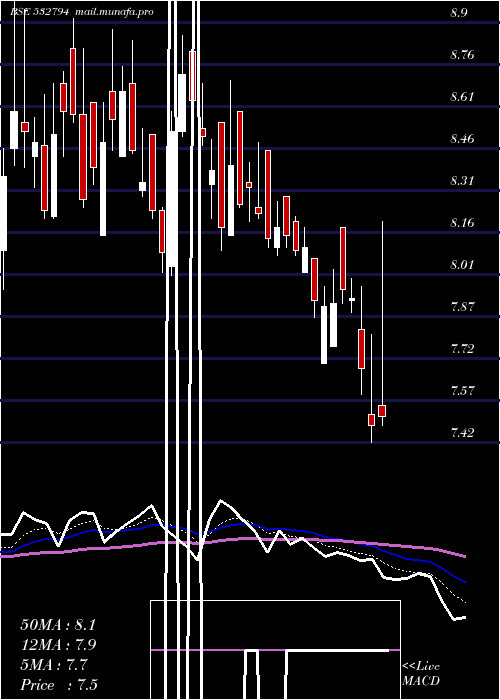Click the 8.61 price axis label
The width and height of the screenshot is (500, 700).
(x=462, y=97)
